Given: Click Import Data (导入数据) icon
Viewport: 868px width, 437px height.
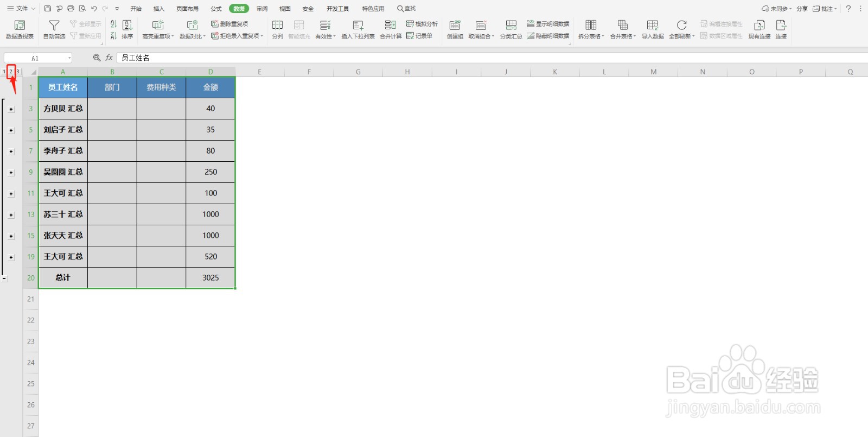Looking at the screenshot, I should [x=653, y=26].
